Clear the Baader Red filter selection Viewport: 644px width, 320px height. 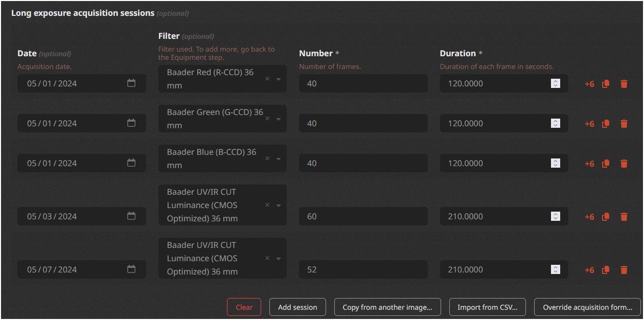coord(267,79)
